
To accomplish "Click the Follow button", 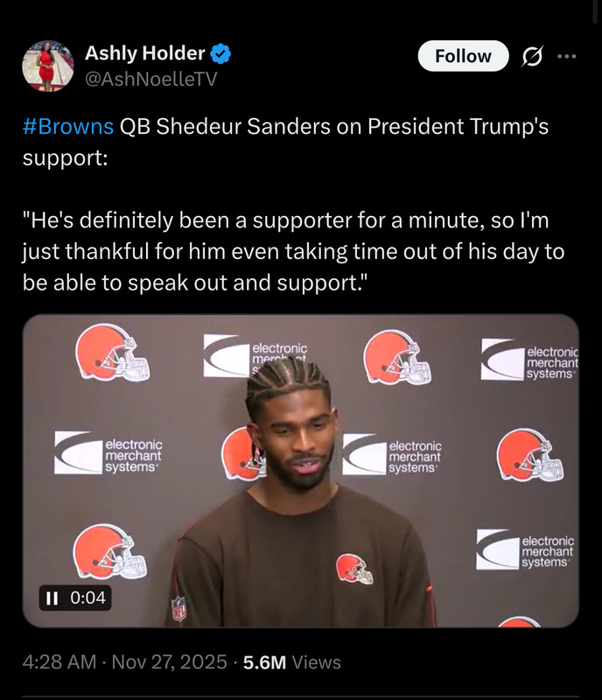I will tap(463, 56).
